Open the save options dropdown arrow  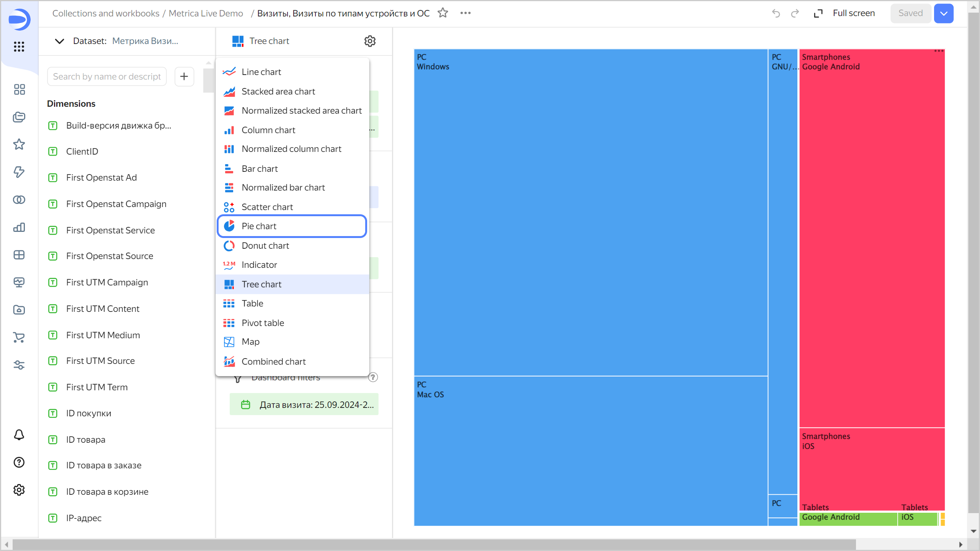pos(944,13)
